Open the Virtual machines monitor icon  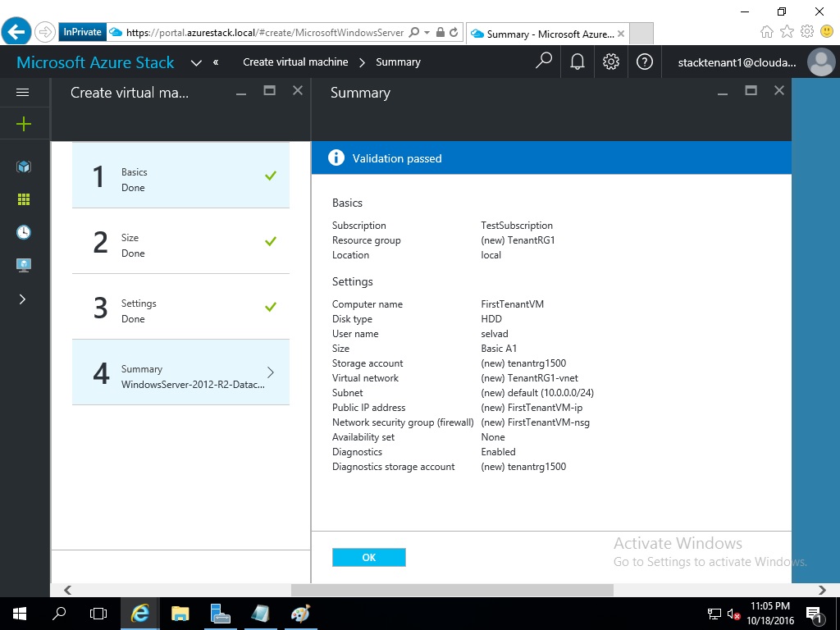coord(24,265)
